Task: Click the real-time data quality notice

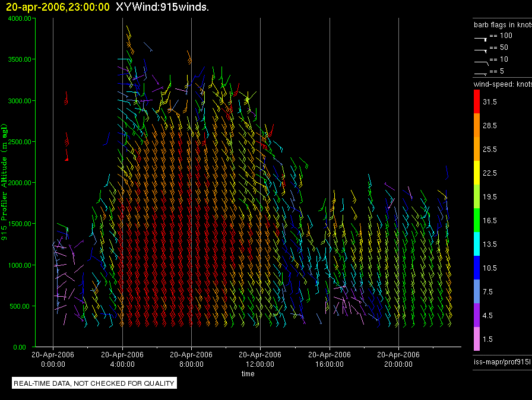Action: tap(94, 383)
